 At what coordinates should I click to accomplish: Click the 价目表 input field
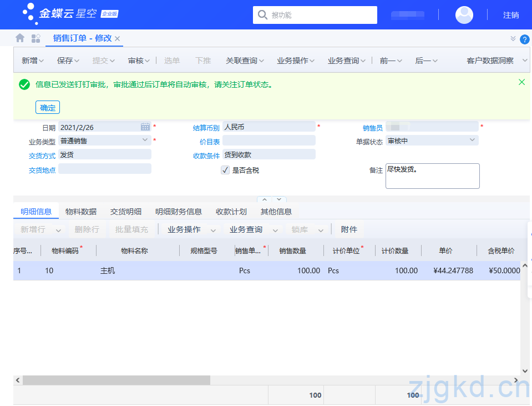pyautogui.click(x=269, y=141)
